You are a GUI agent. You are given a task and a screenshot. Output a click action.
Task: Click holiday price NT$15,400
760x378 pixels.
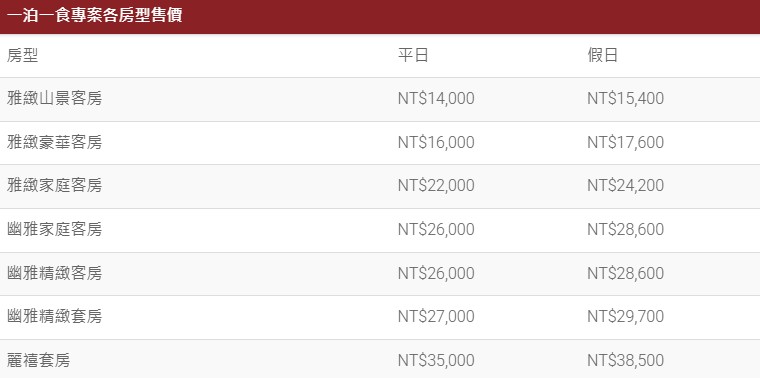pos(625,99)
